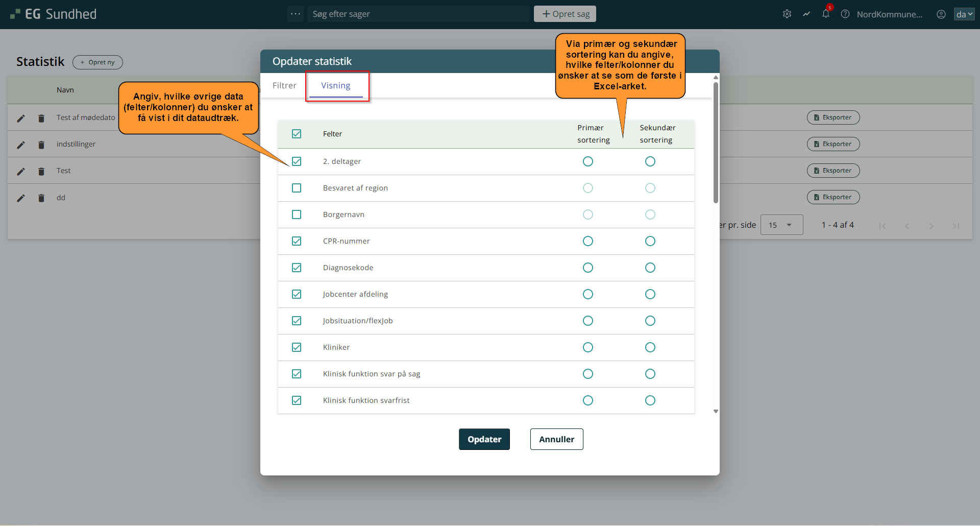Expand the rows-per-page dropdown showing 15

pyautogui.click(x=781, y=225)
